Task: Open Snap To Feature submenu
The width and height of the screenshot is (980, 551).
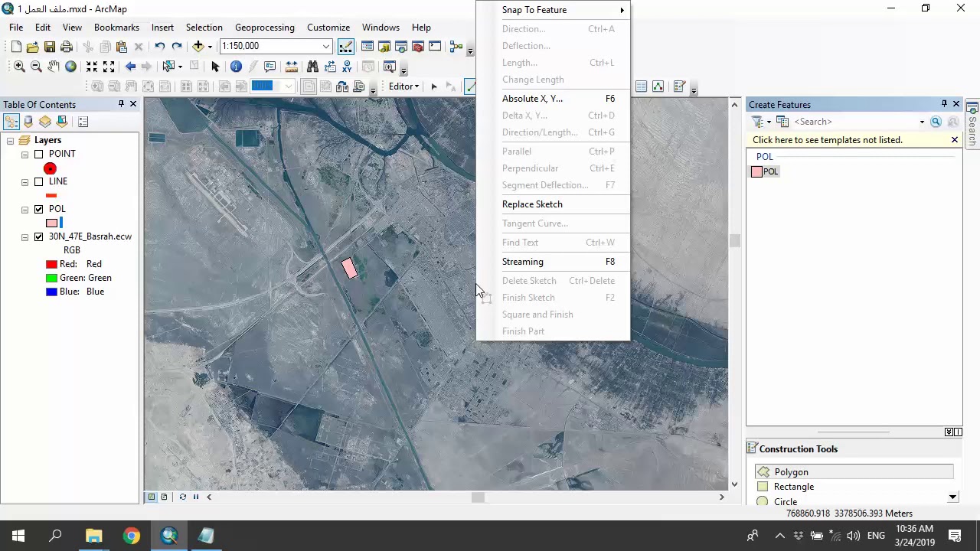Action: (553, 10)
